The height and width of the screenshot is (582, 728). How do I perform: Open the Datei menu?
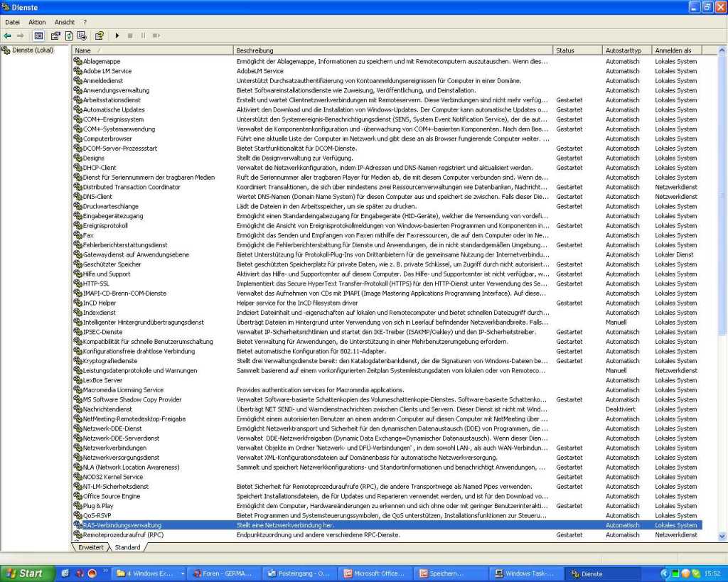point(13,22)
